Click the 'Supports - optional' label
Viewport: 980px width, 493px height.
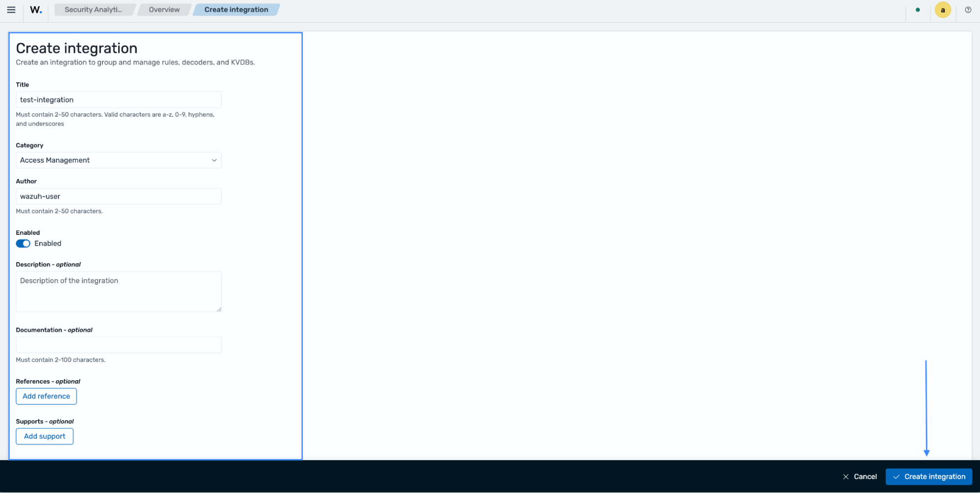pos(45,421)
